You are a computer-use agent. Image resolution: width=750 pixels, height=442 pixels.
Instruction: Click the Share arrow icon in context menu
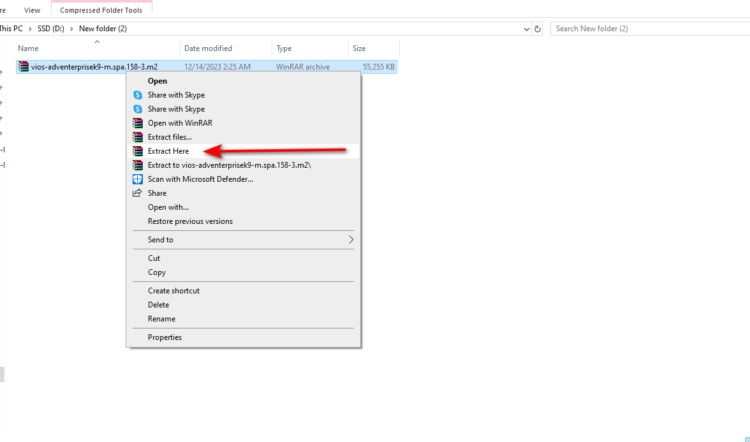tap(138, 193)
